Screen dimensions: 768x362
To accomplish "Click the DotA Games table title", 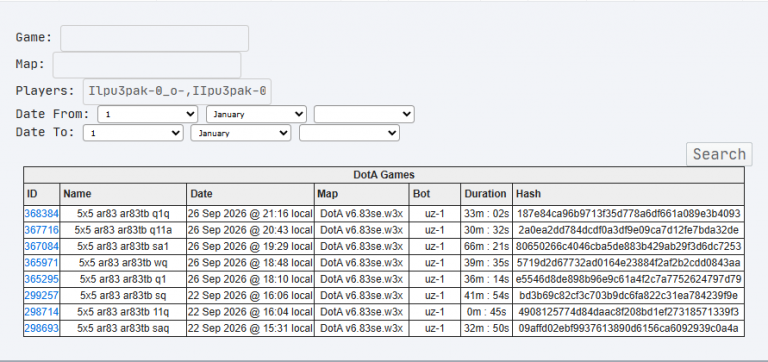I will coord(384,175).
